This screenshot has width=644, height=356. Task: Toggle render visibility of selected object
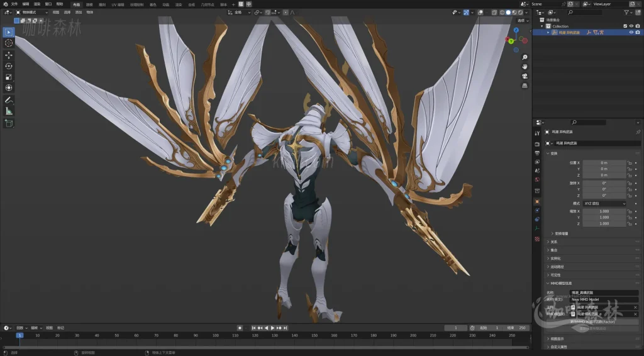pos(638,32)
